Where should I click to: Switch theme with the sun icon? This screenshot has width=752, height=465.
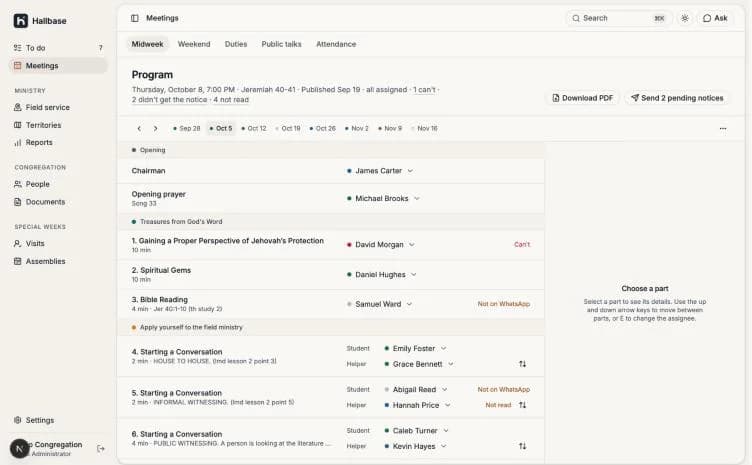(684, 18)
